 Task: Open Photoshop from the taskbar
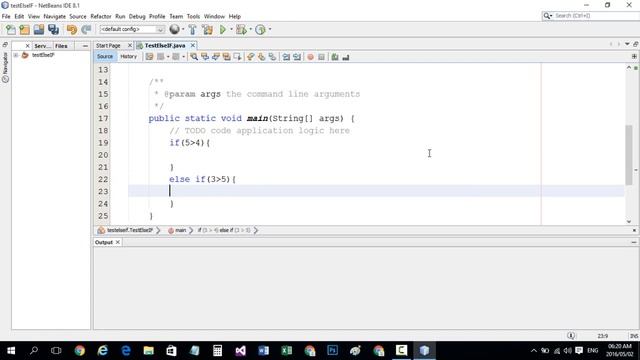[x=333, y=351]
